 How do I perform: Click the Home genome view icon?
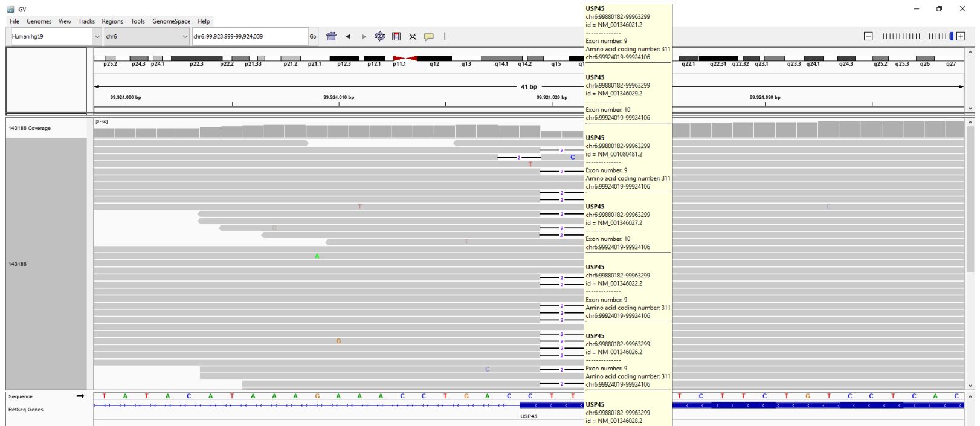point(332,36)
